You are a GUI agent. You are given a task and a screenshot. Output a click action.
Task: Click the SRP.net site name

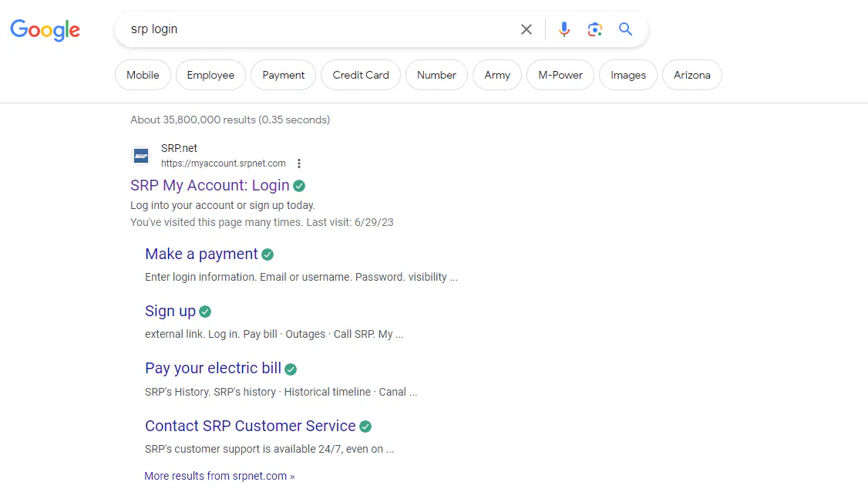(179, 148)
